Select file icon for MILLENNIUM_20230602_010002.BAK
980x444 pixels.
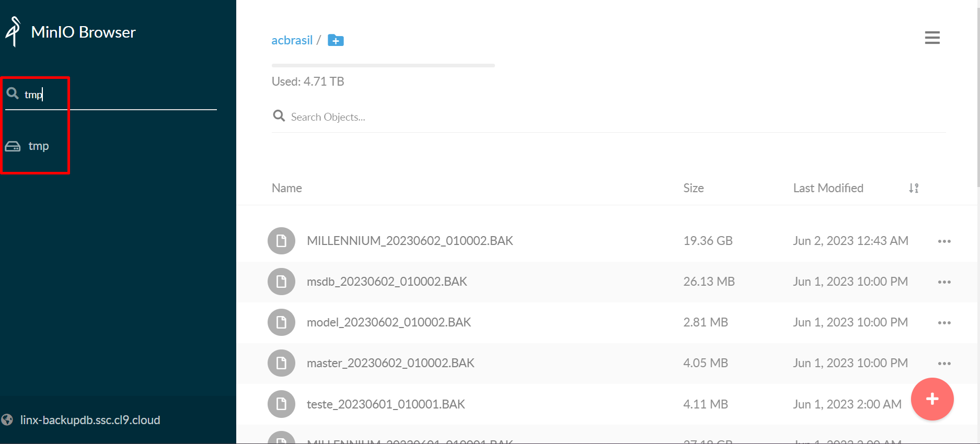click(281, 241)
